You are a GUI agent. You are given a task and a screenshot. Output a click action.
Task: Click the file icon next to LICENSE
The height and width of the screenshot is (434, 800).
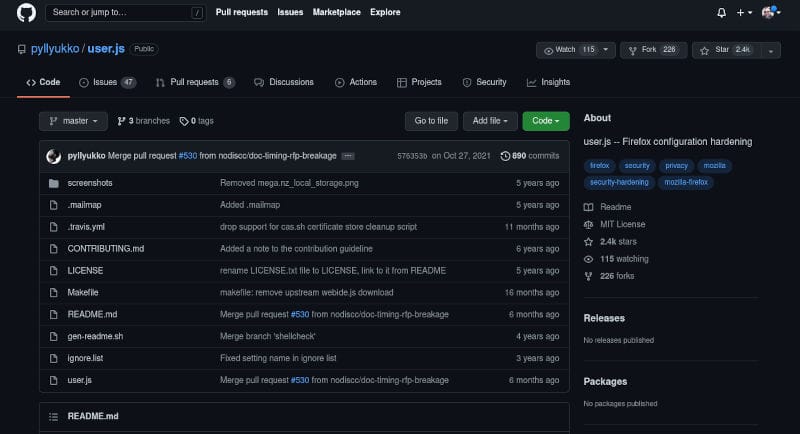(x=54, y=271)
